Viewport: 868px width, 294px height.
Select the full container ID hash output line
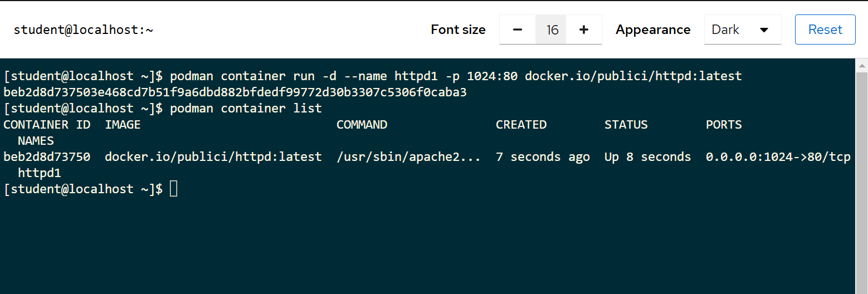235,92
